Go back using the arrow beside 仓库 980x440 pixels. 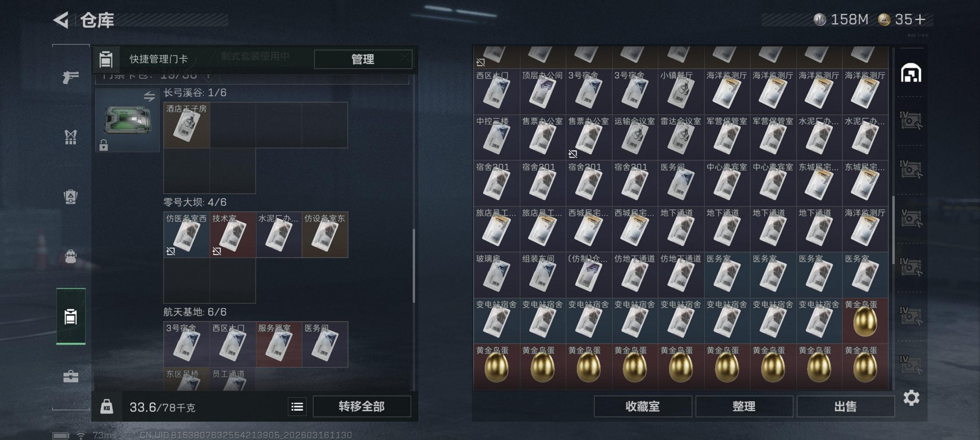pos(61,20)
